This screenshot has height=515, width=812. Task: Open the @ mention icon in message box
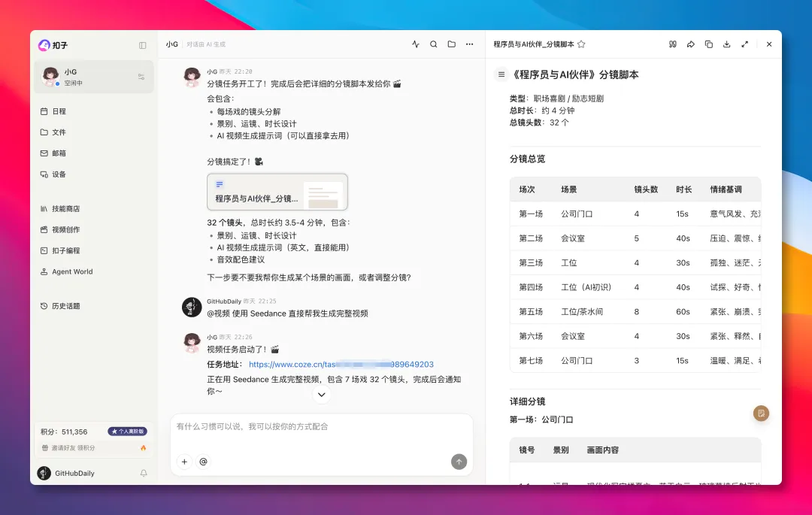[x=203, y=462]
